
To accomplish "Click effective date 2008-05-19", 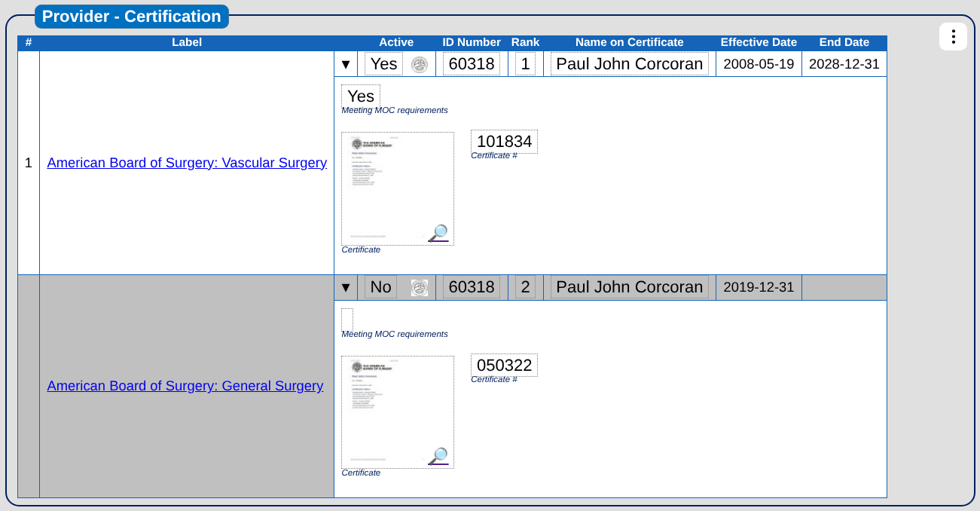I will [x=759, y=64].
